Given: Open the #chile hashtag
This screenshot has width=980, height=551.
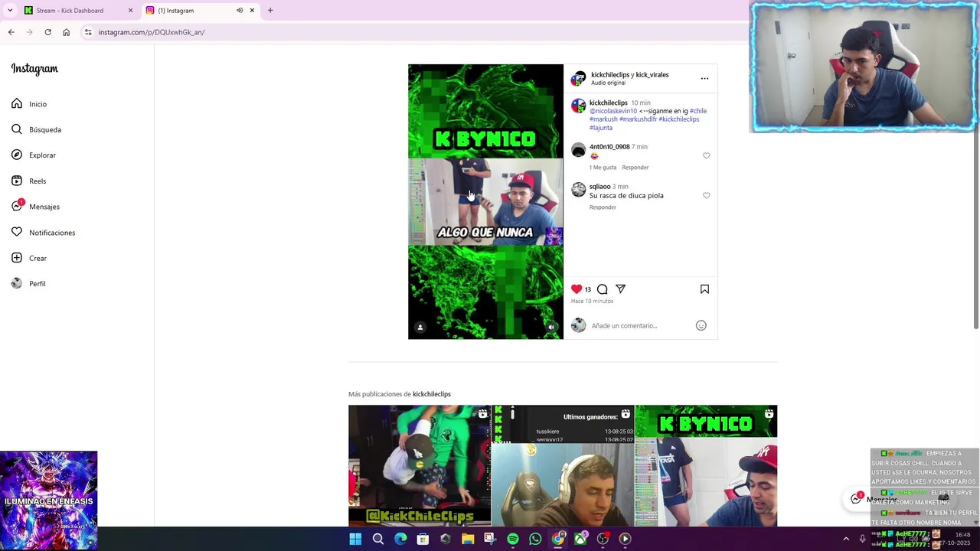Looking at the screenshot, I should tap(698, 111).
